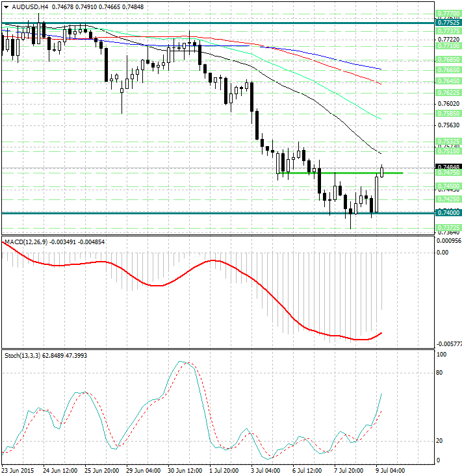This screenshot has height=476, width=462.
Task: Click the 6 Jul 12:00 time label
Action: (308, 470)
